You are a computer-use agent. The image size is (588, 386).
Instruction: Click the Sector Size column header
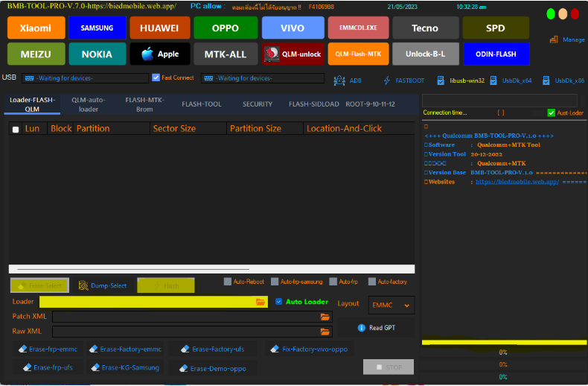188,128
